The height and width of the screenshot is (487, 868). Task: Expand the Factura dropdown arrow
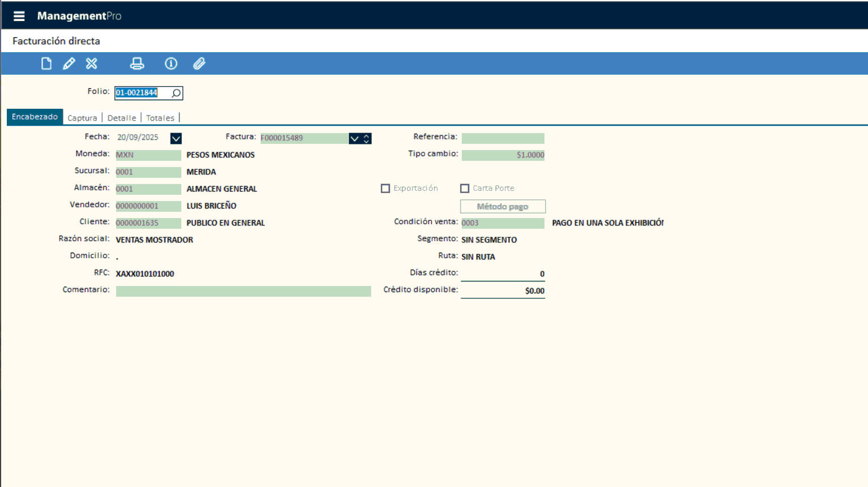click(355, 138)
